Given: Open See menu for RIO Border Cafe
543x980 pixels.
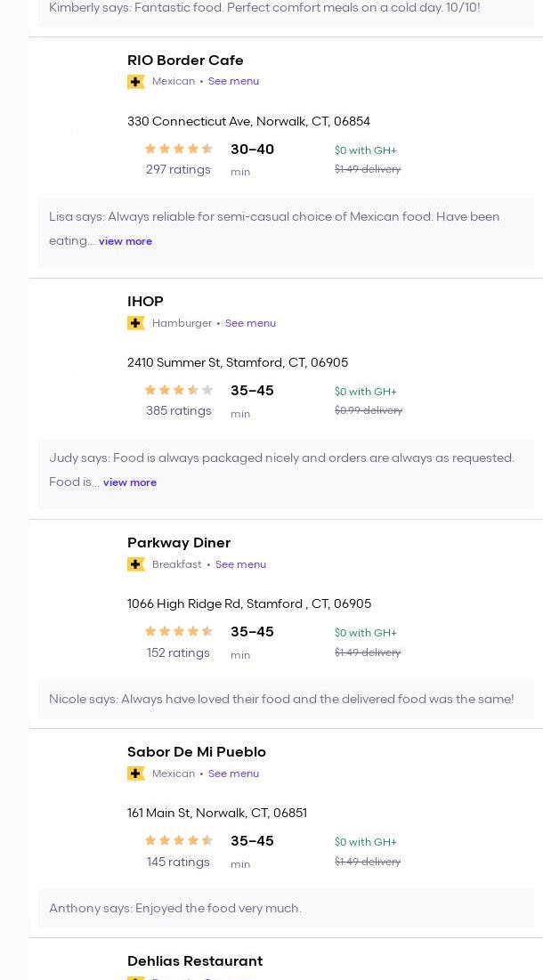Looking at the screenshot, I should 233,82.
